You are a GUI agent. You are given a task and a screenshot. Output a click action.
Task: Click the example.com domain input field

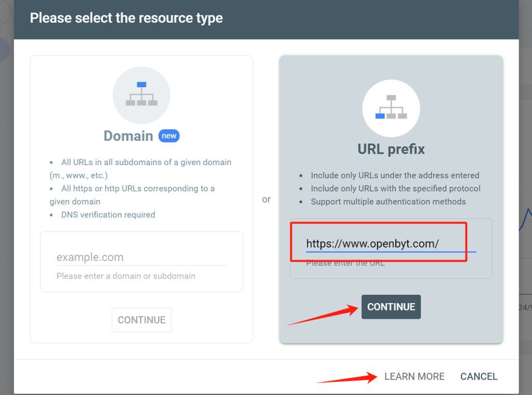[141, 257]
